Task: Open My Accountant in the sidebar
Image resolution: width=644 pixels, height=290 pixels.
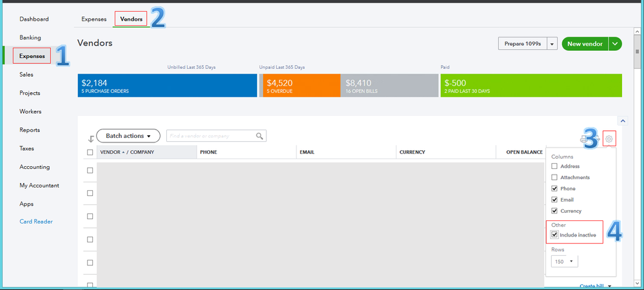Action: 39,185
